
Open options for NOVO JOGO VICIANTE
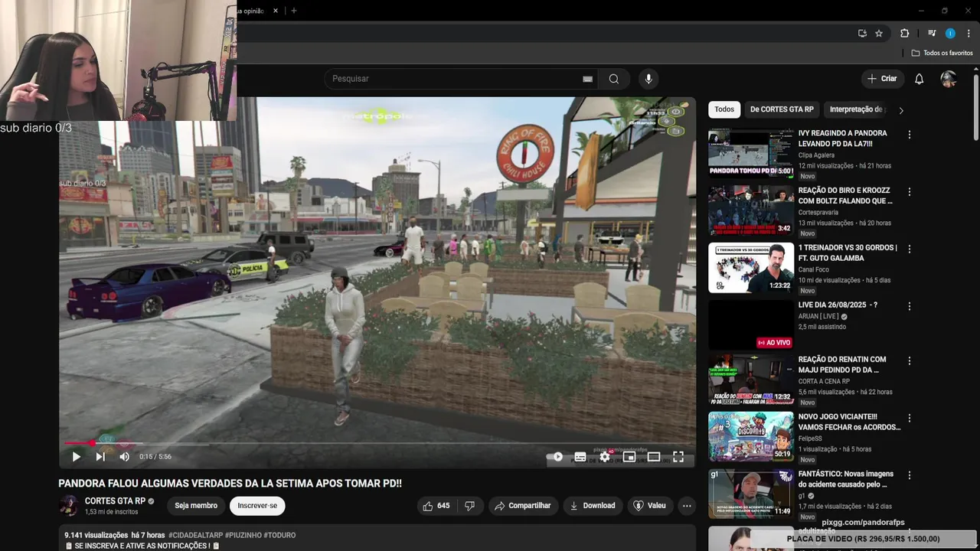pyautogui.click(x=910, y=419)
